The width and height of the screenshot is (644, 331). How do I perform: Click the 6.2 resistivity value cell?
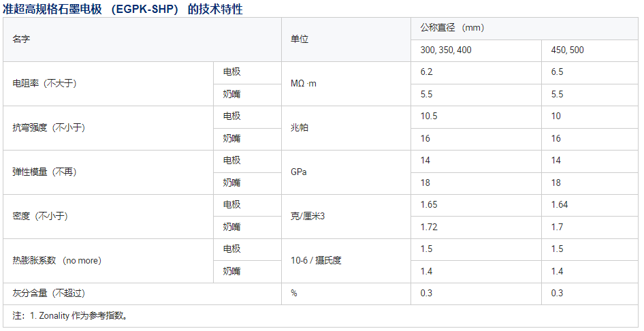pyautogui.click(x=427, y=72)
